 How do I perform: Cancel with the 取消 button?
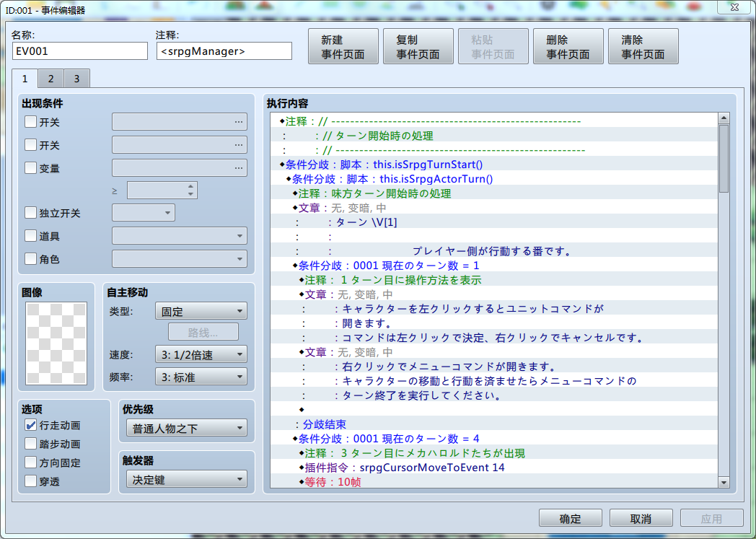[x=641, y=518]
